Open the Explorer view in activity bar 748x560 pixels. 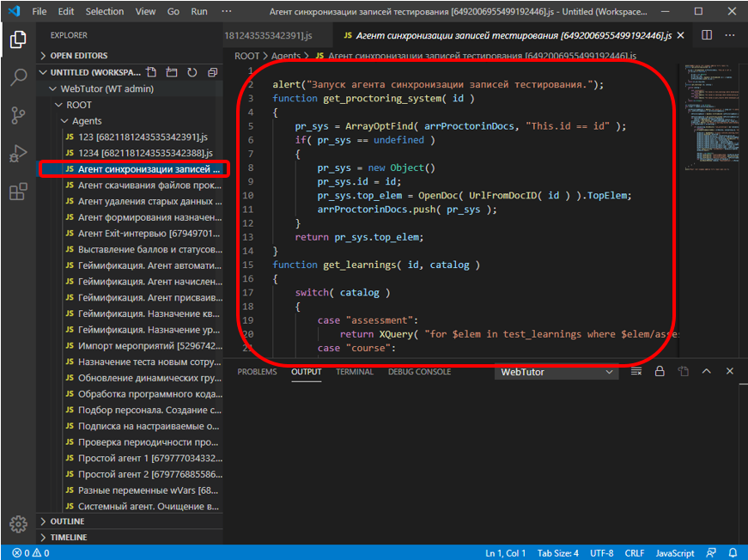(x=18, y=40)
